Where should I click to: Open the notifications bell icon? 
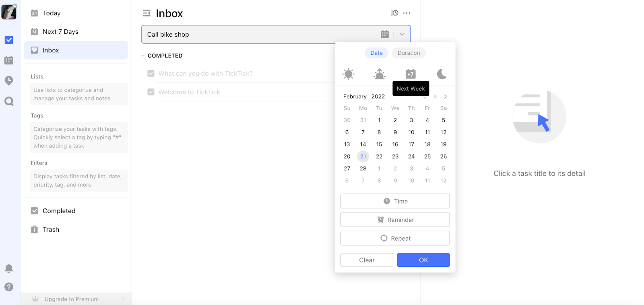pyautogui.click(x=9, y=268)
